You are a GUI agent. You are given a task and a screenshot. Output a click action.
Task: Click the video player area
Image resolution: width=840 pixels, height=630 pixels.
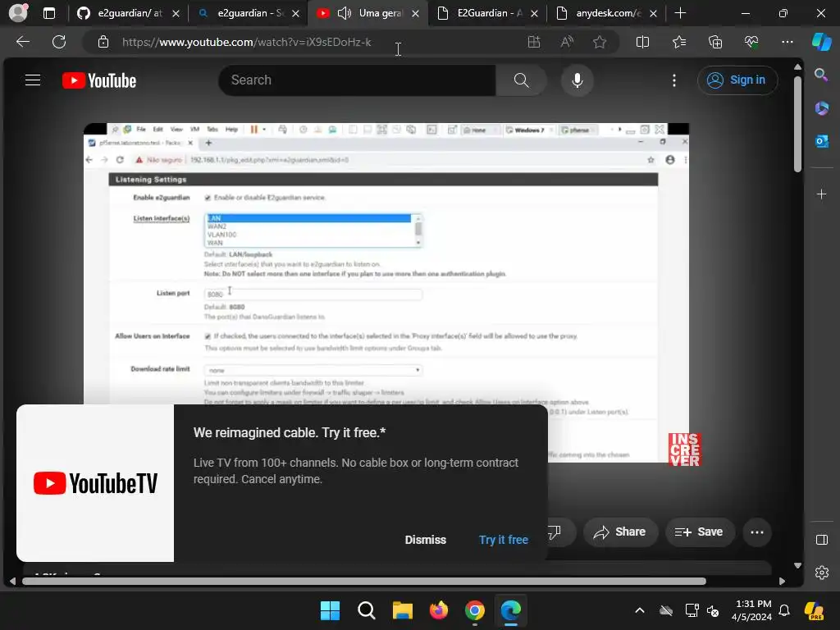click(386, 292)
